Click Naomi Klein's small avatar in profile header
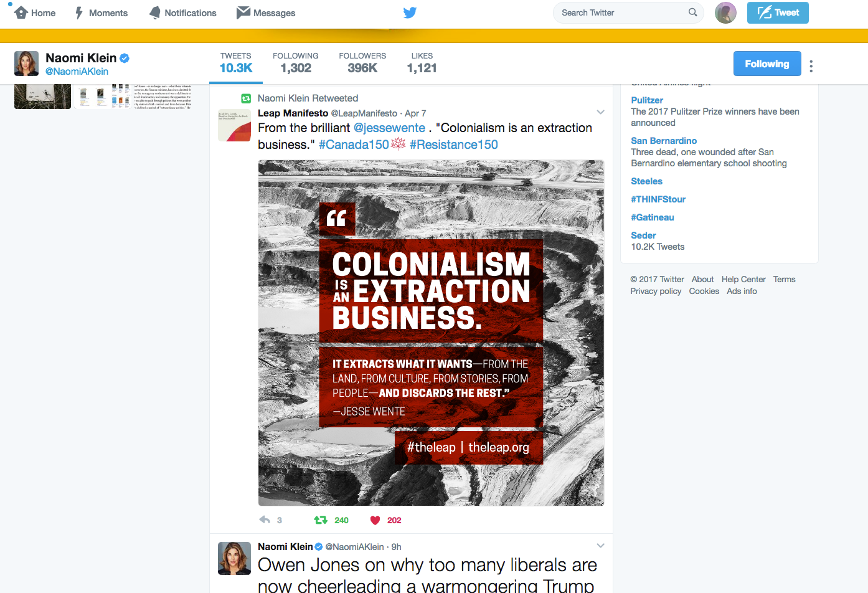 click(x=26, y=64)
